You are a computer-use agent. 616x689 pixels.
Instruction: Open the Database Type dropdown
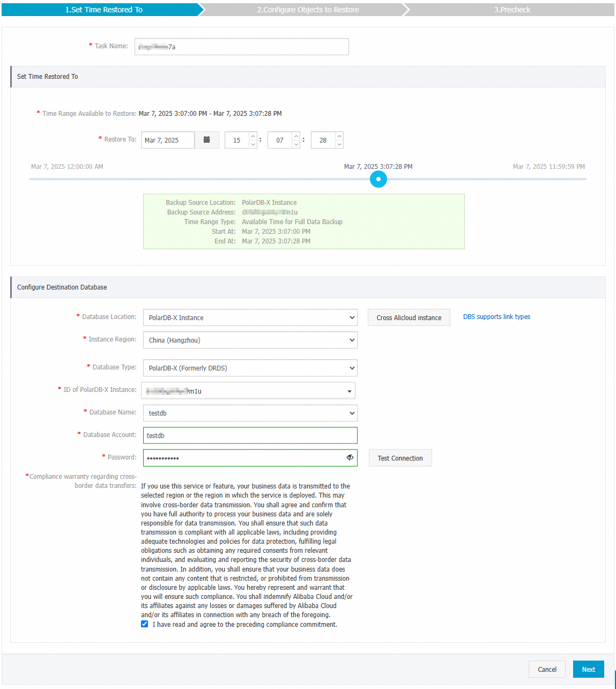pyautogui.click(x=250, y=368)
